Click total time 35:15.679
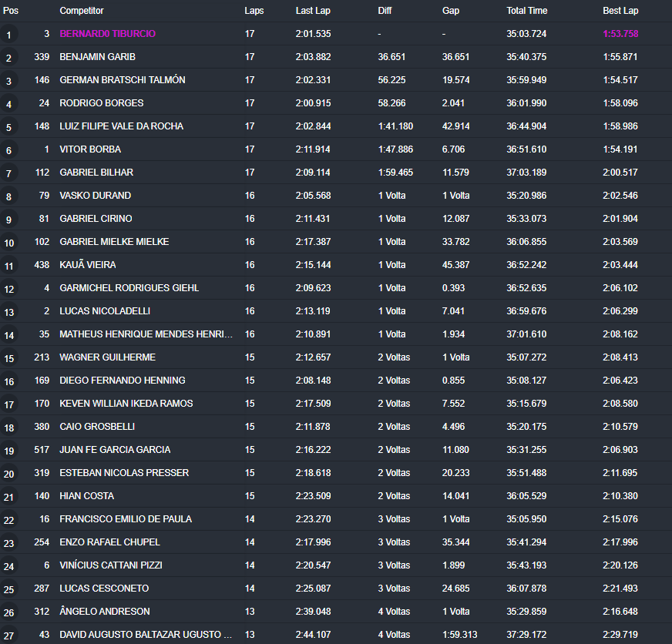The width and height of the screenshot is (672, 644). pyautogui.click(x=526, y=404)
